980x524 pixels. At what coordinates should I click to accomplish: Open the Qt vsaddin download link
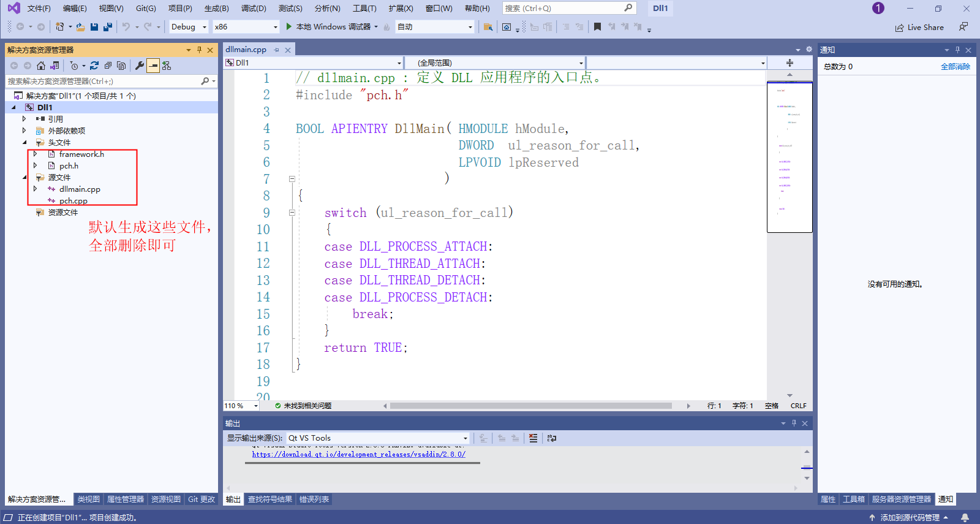click(x=358, y=454)
